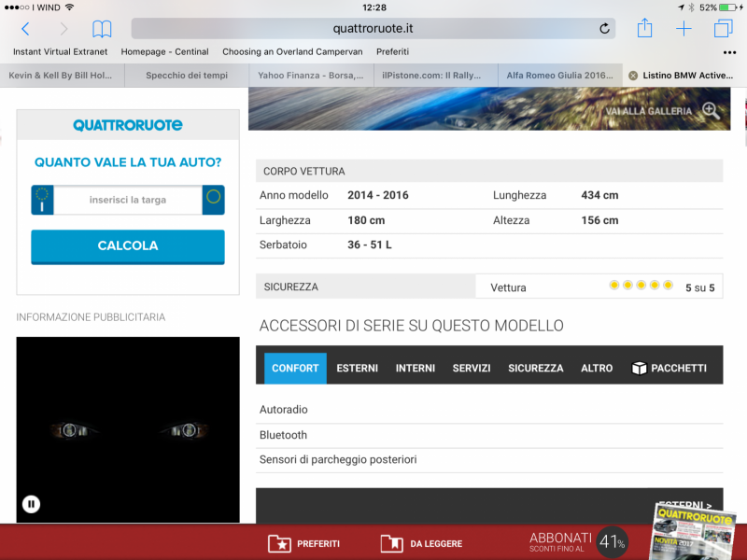Click the SICUREZZA rating section label
The image size is (747, 560).
click(x=291, y=287)
